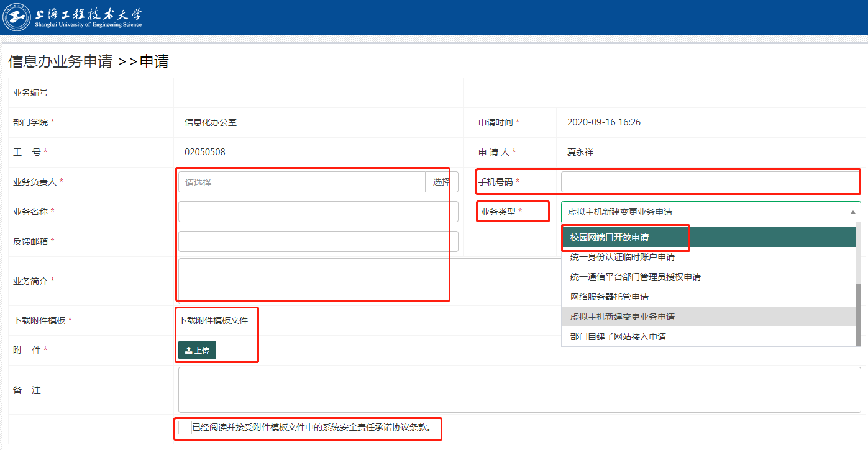Click the 业务负责人 请选择 selection field
This screenshot has height=450, width=868.
point(302,182)
